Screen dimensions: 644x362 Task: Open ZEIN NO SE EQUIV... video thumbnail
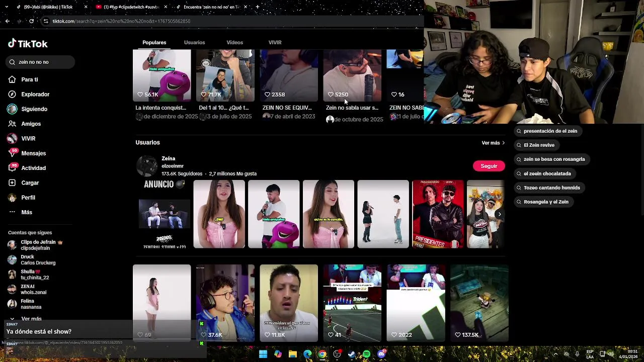289,75
